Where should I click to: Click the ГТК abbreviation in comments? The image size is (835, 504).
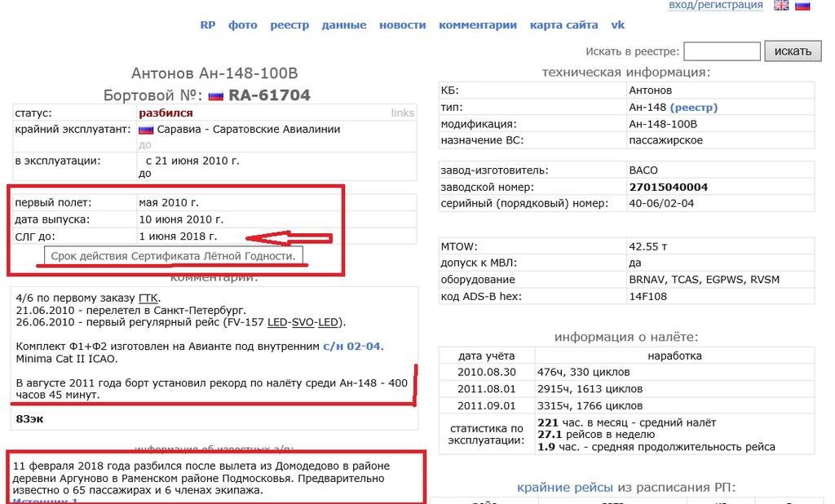148,298
